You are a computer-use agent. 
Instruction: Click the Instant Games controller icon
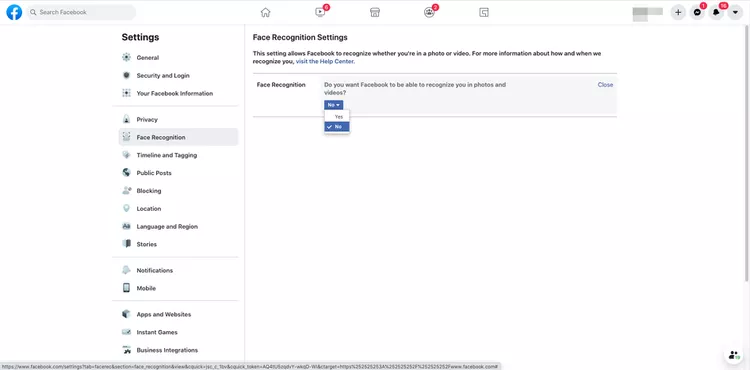(x=126, y=332)
